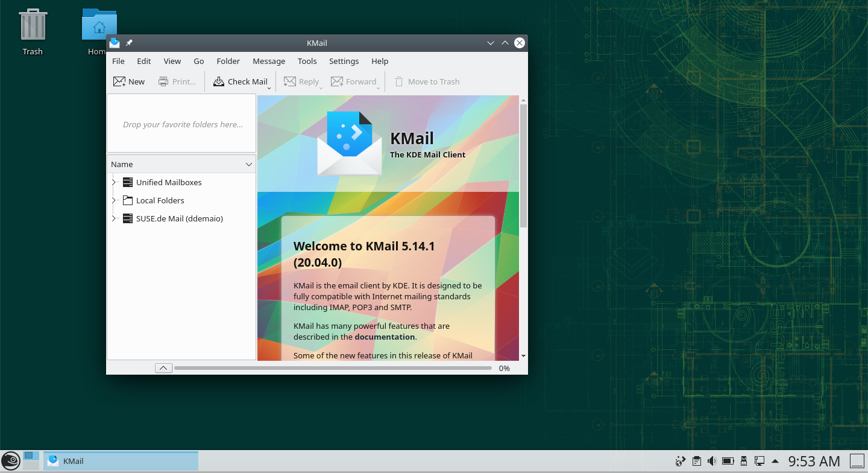868x473 pixels.
Task: Toggle the progress details arrow button
Action: (163, 368)
